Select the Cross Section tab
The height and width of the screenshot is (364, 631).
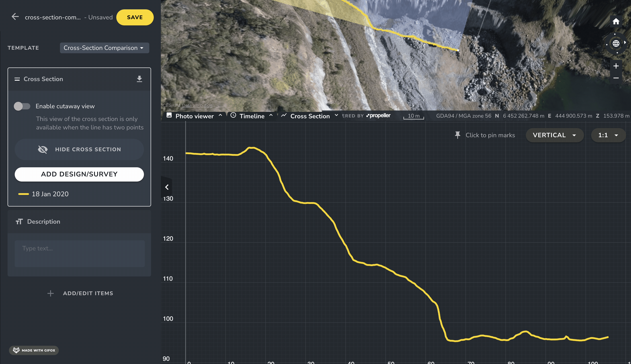click(310, 116)
